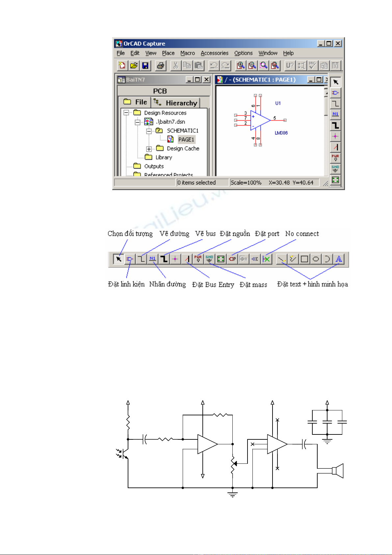The width and height of the screenshot is (392, 555).
Task: Expand the Design Cache folder
Action: point(149,149)
